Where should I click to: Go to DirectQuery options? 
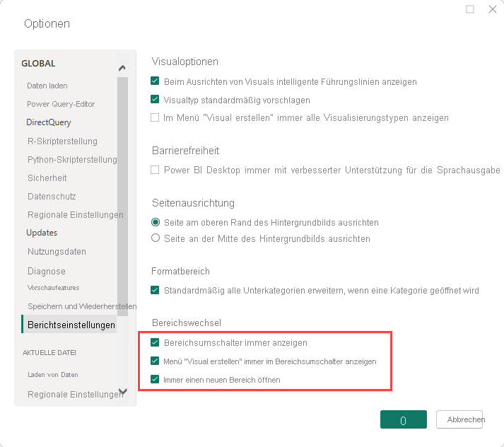49,122
